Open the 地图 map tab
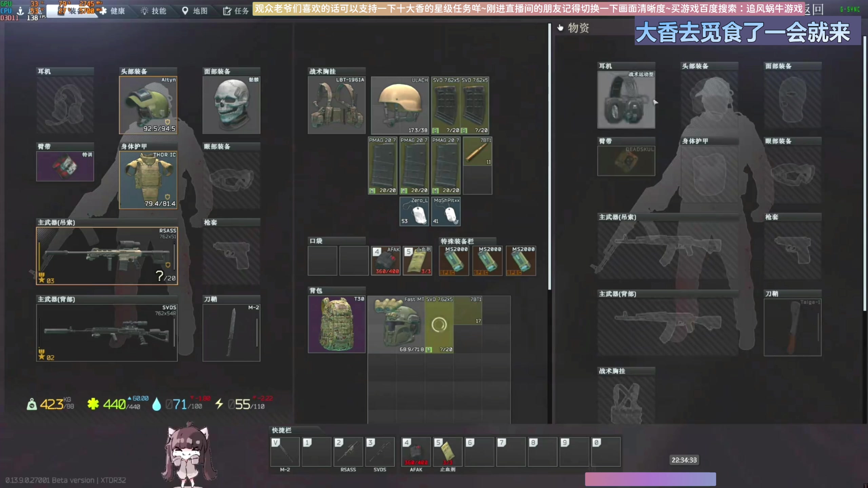The image size is (868, 488). coord(195,11)
